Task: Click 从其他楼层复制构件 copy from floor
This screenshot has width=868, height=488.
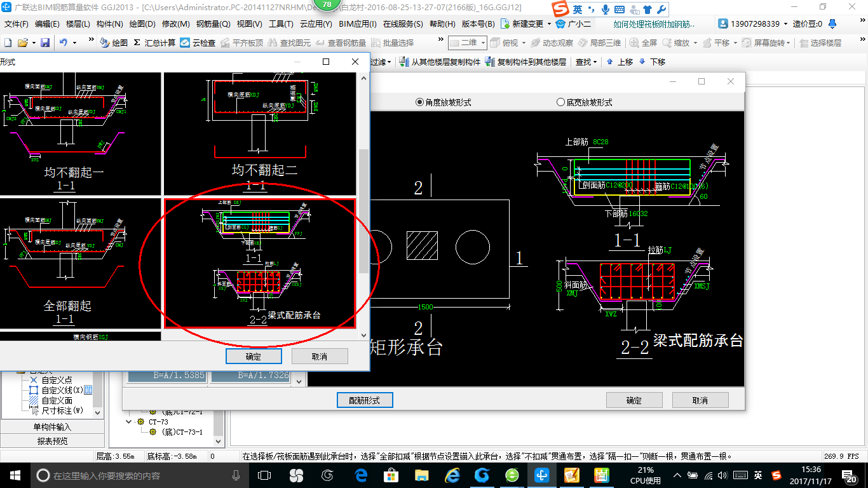Action: 440,62
